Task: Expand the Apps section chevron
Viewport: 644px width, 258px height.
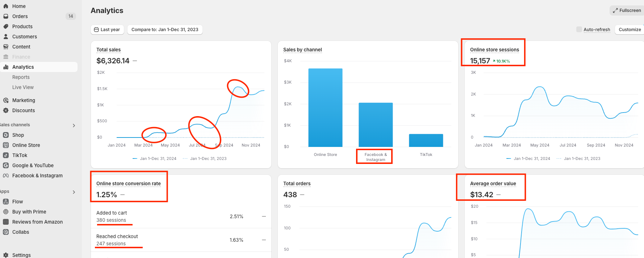Action: tap(74, 192)
